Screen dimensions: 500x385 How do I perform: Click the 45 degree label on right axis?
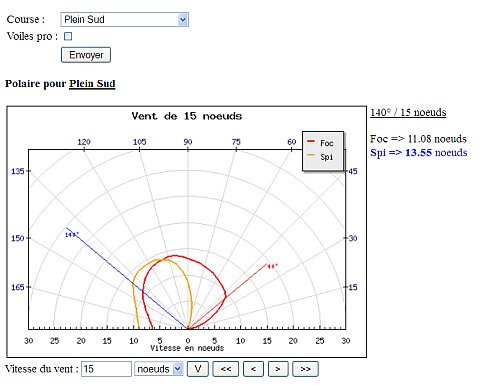pos(353,171)
